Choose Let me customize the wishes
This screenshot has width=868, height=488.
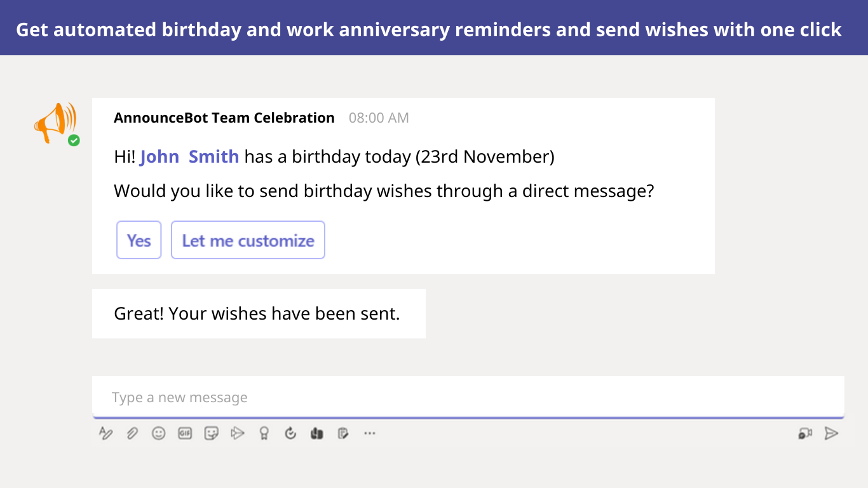click(248, 240)
